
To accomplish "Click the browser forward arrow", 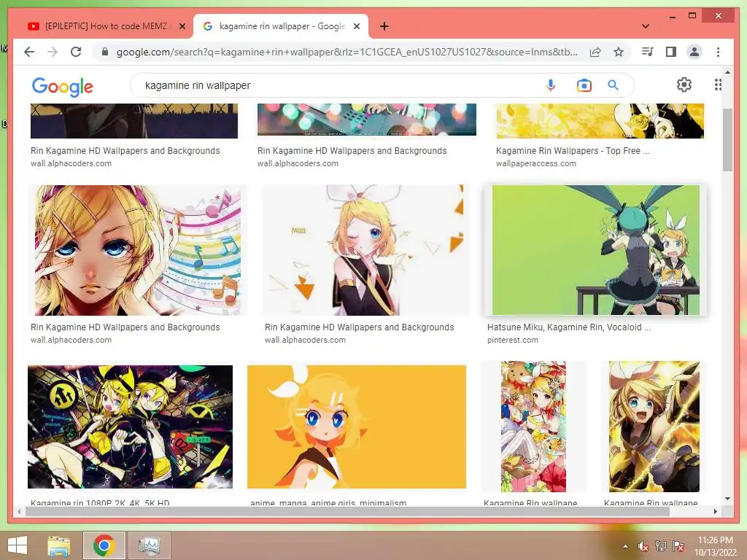I will coord(53,52).
